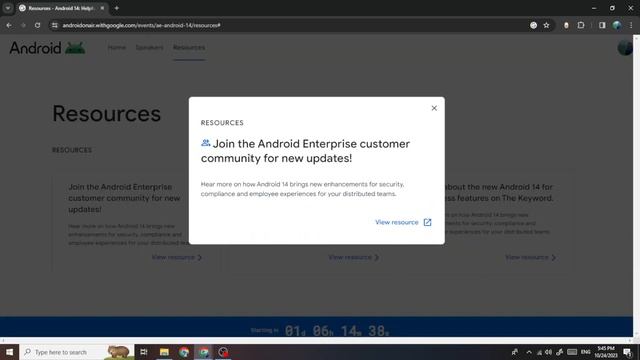Click the Join the Android Enterprise card title
Screen dimensions: 640x360
click(124, 198)
